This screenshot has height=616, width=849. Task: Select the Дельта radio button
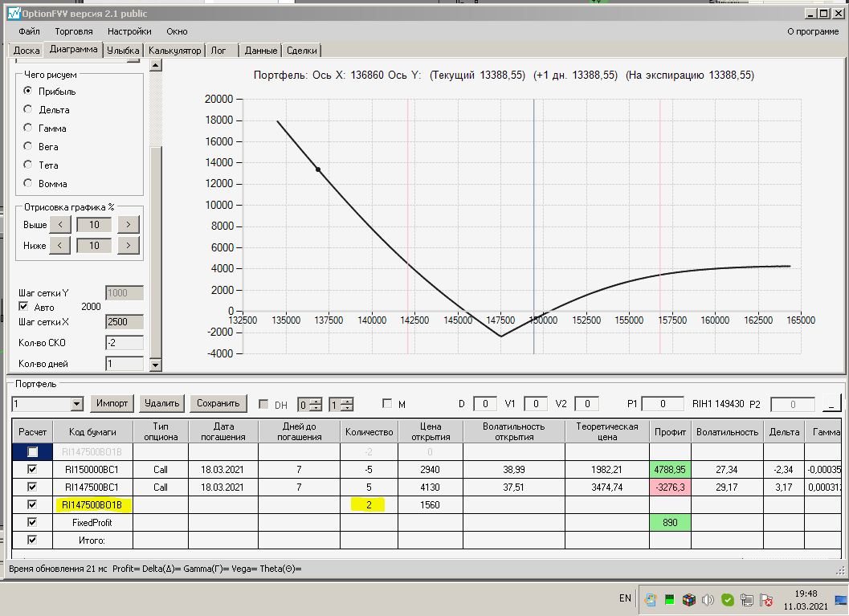[28, 109]
